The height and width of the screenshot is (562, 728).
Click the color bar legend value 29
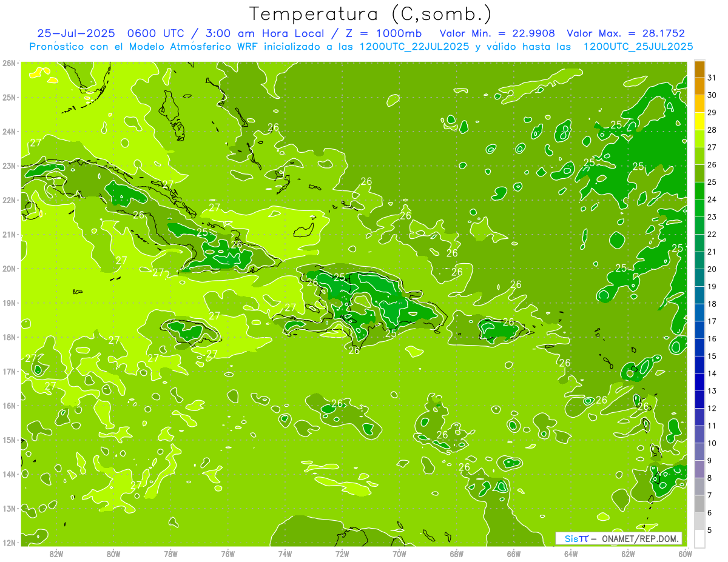coord(712,113)
